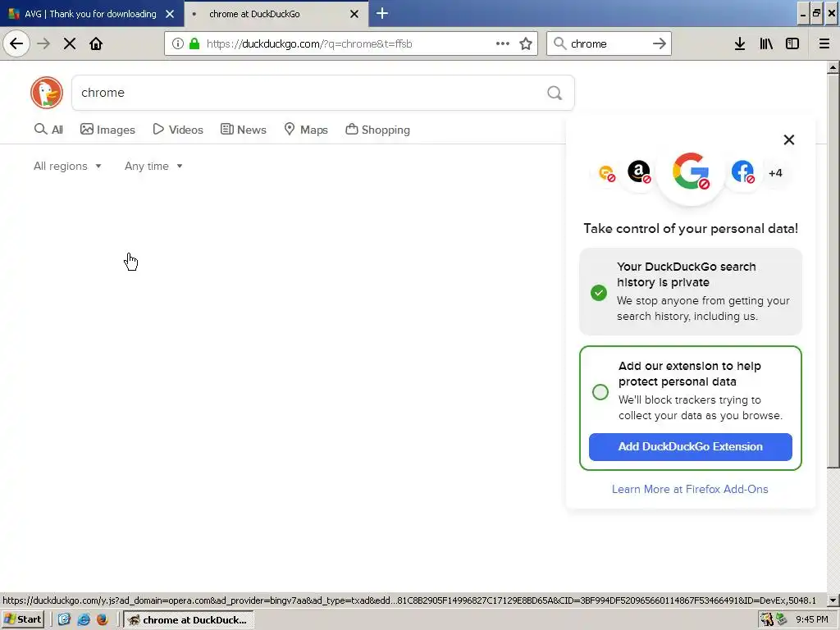Launch Internet Explorer from quick launch

click(x=84, y=620)
